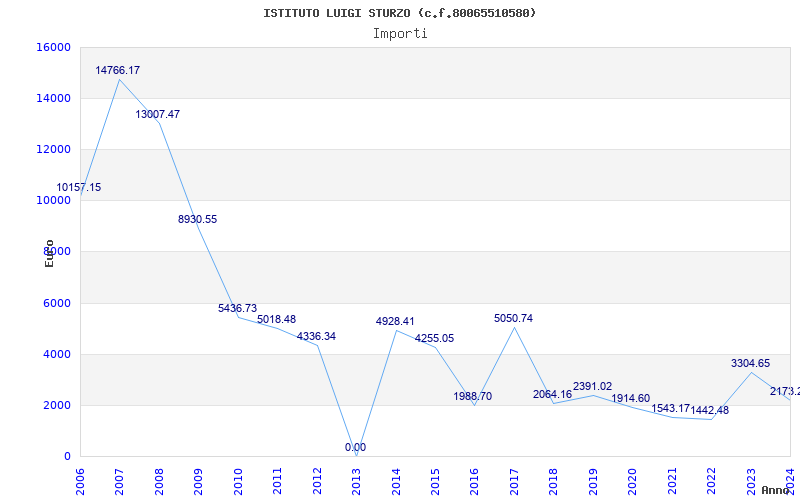
Task: Click the 0.00 data label for 2013
Action: pos(355,447)
